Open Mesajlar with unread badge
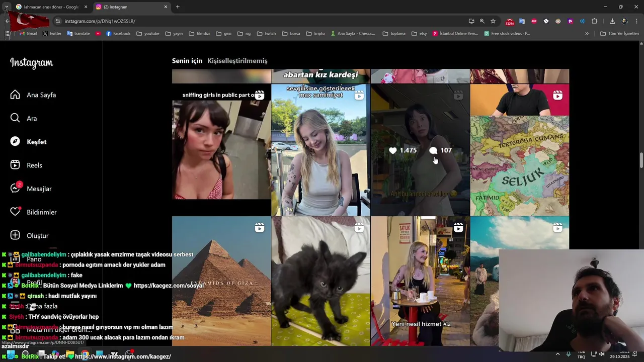 [31, 189]
